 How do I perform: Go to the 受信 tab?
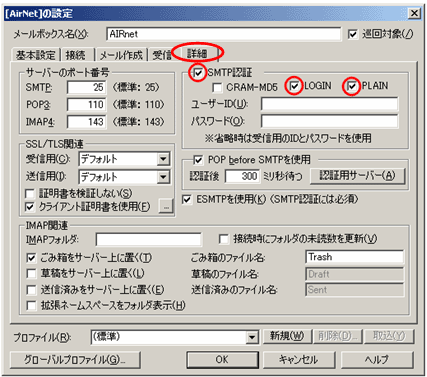[x=161, y=55]
